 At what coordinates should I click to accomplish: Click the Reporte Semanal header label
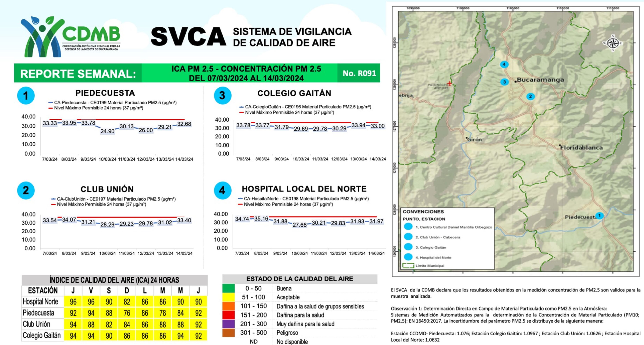pos(78,74)
